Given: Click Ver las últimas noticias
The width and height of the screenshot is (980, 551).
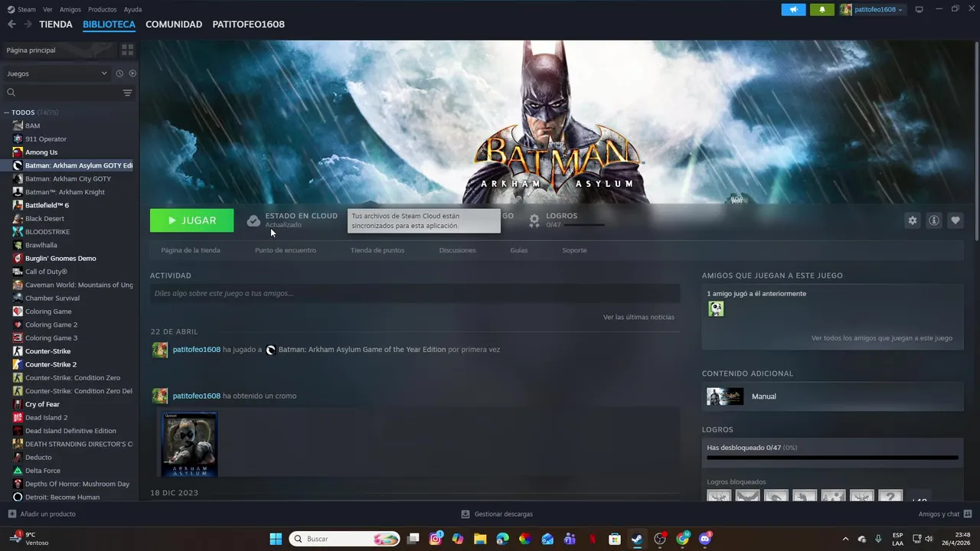Looking at the screenshot, I should (x=639, y=317).
